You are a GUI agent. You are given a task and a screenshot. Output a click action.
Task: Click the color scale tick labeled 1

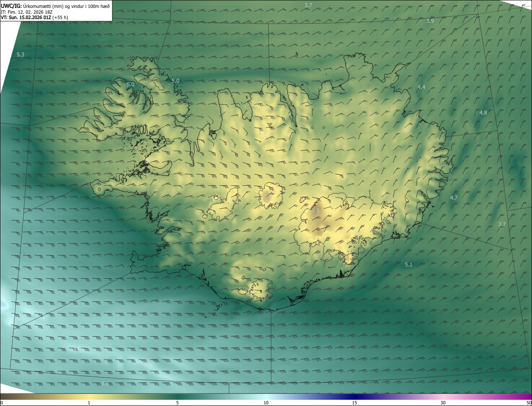[89, 403]
